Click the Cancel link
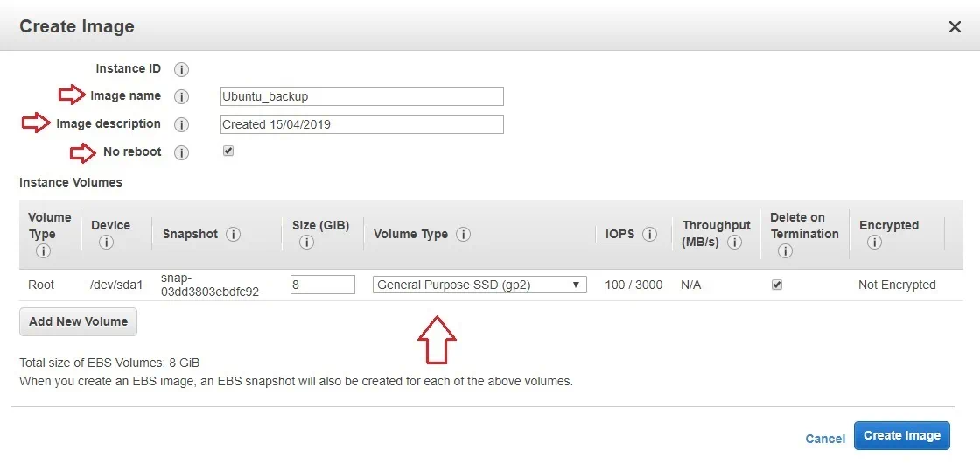The width and height of the screenshot is (980, 465). [x=825, y=439]
